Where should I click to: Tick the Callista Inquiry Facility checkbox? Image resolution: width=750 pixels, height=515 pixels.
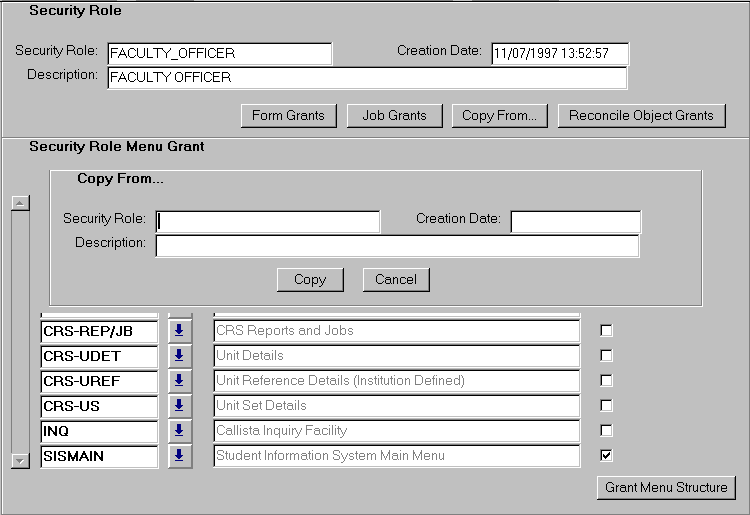[606, 431]
